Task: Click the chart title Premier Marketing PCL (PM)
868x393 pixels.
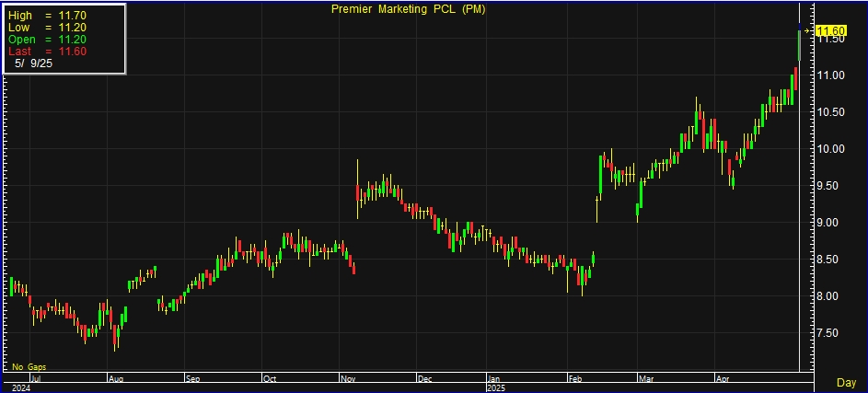Action: coord(408,9)
